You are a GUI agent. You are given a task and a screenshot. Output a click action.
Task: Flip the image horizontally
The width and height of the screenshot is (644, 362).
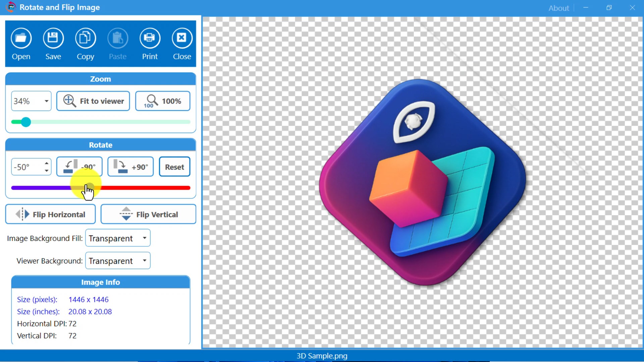point(51,214)
